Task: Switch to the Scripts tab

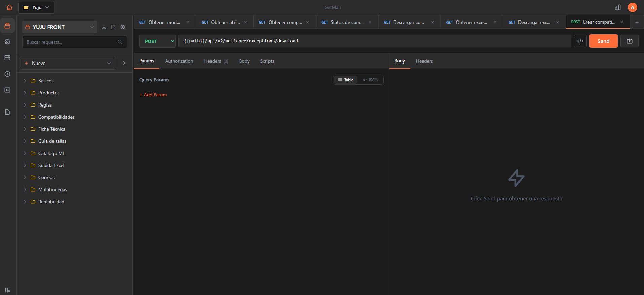Action: pos(267,61)
